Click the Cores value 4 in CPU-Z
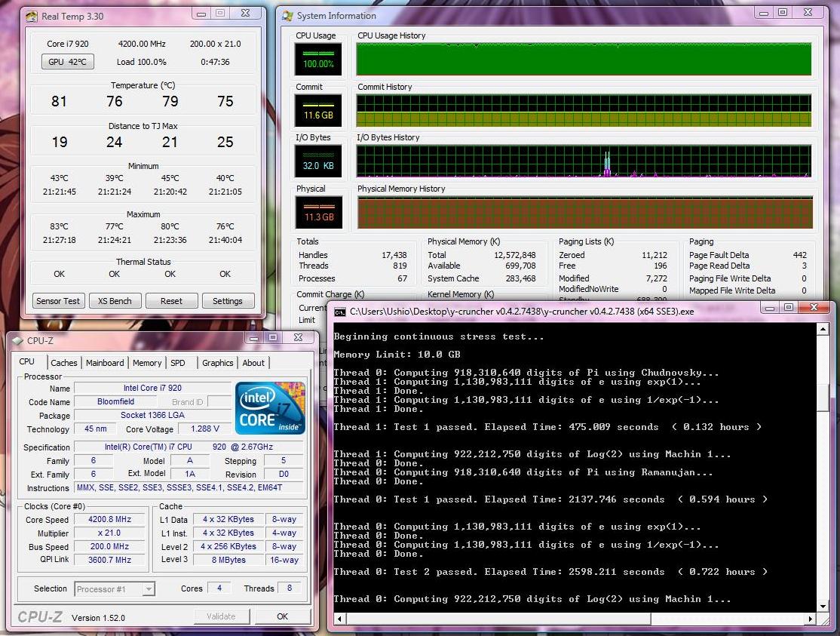Viewport: 840px width, 636px height. pyautogui.click(x=219, y=588)
